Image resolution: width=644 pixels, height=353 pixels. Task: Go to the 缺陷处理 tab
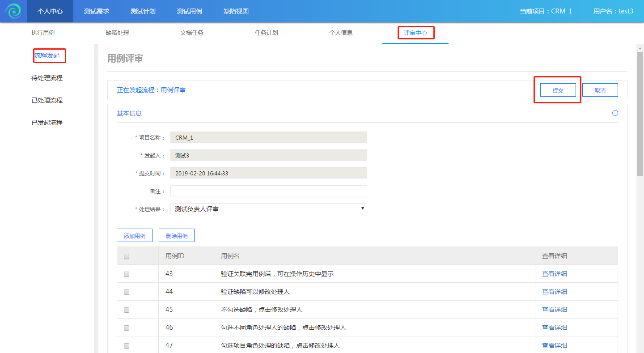[118, 33]
